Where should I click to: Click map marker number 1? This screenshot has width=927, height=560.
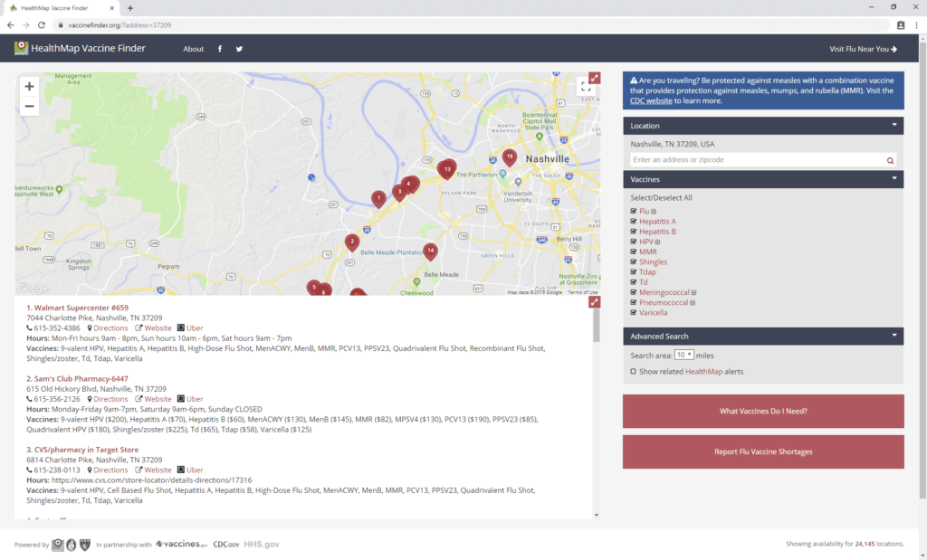[379, 198]
